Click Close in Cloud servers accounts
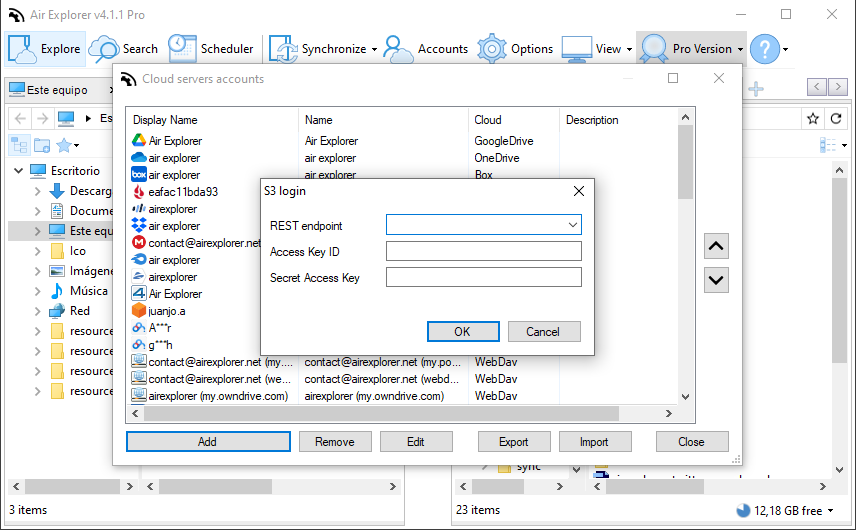This screenshot has width=856, height=530. (x=692, y=442)
